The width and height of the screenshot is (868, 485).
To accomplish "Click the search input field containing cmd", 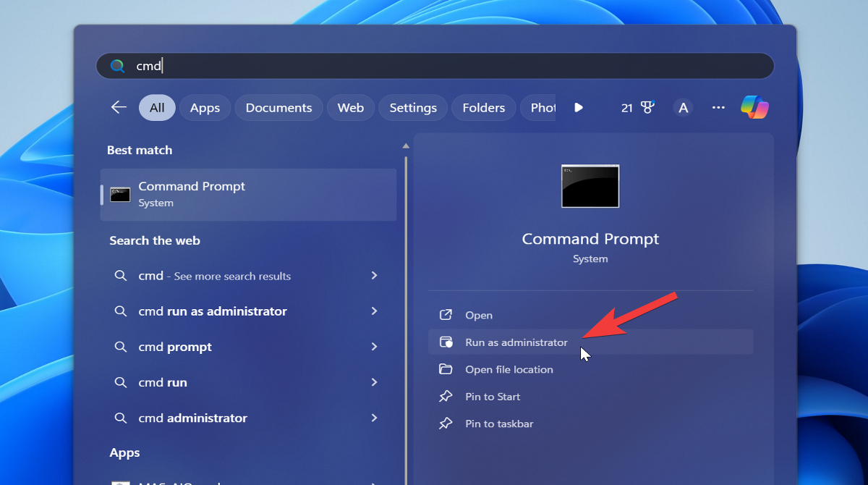I will point(434,66).
